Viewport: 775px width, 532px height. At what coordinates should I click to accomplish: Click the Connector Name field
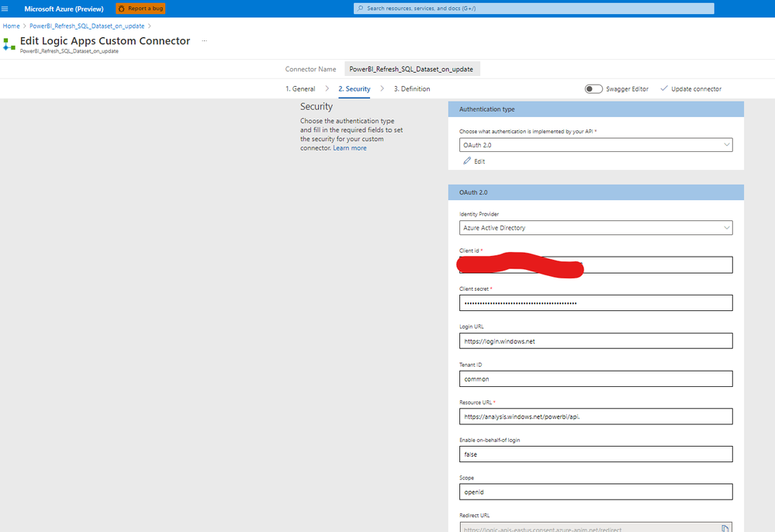(412, 69)
